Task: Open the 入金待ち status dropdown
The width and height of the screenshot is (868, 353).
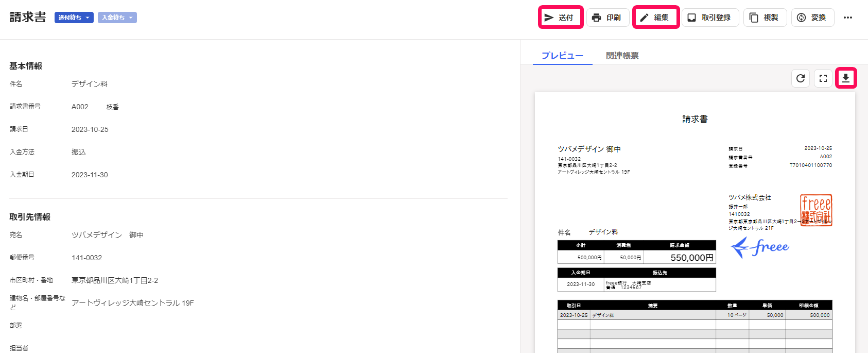Action: point(117,18)
